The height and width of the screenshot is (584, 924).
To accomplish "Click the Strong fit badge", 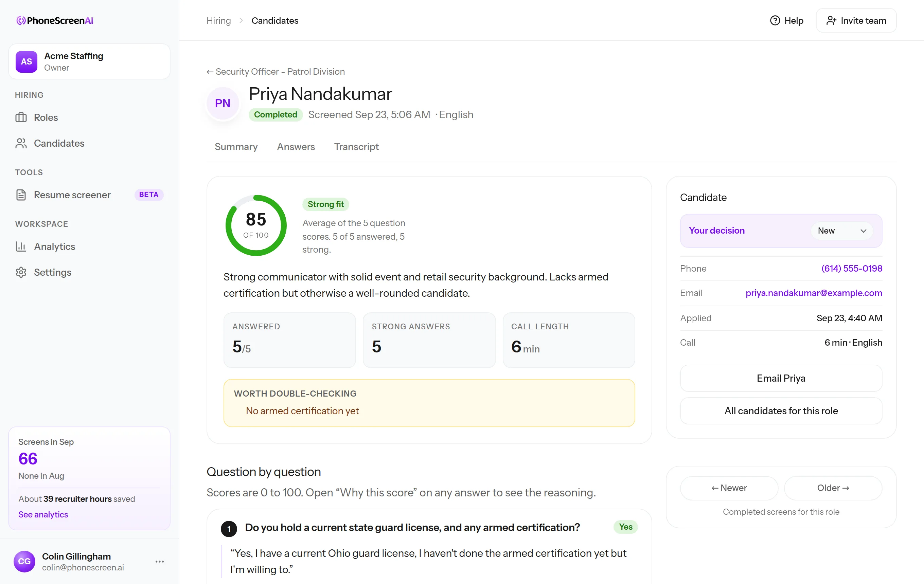I will coord(325,204).
